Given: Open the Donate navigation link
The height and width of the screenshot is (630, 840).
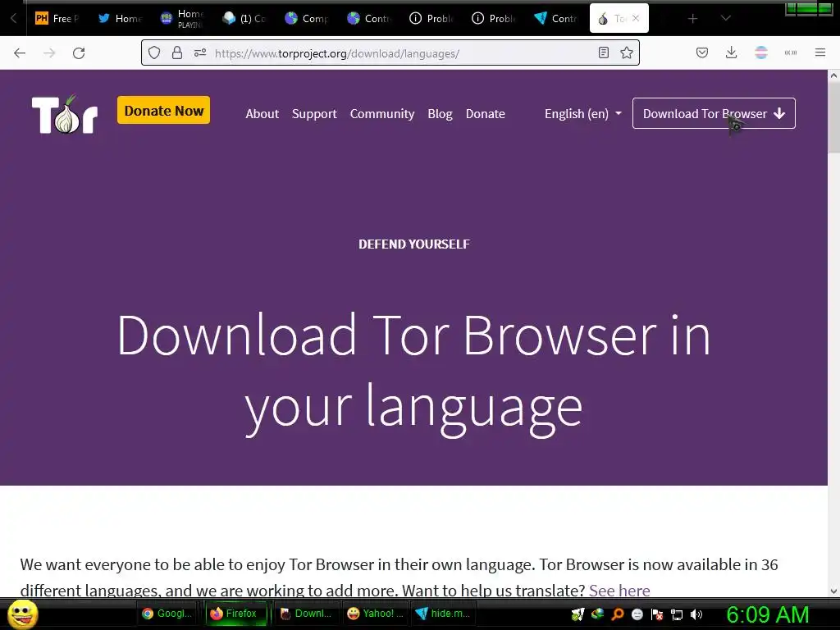Looking at the screenshot, I should coord(486,113).
